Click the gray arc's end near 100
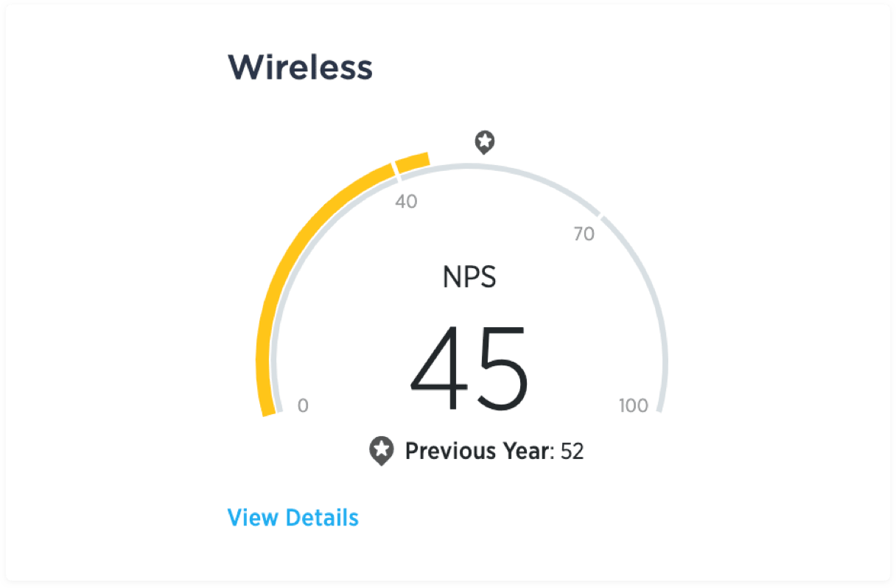896x588 pixels. [660, 407]
